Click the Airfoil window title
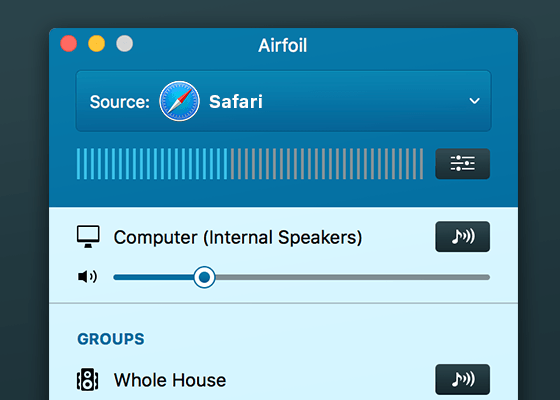The height and width of the screenshot is (400, 560). (x=282, y=45)
